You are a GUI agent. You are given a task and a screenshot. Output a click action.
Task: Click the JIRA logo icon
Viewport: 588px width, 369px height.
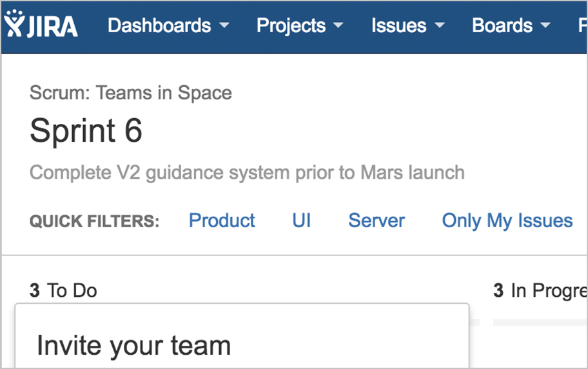click(x=41, y=24)
